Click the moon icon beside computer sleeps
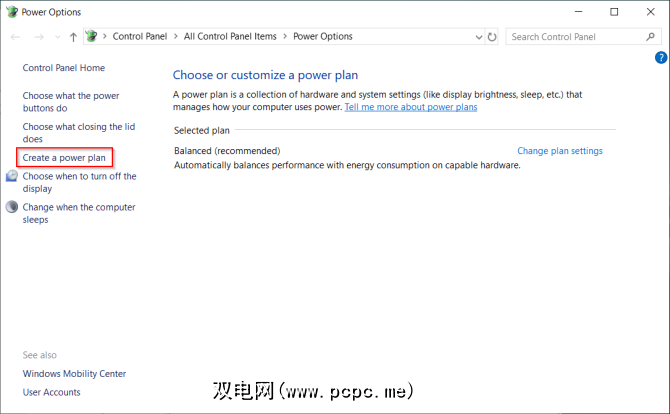The image size is (670, 414). tap(12, 207)
